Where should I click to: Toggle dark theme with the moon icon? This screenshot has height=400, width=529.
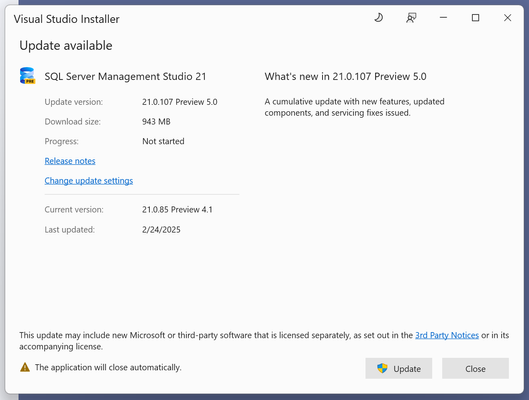tap(379, 18)
